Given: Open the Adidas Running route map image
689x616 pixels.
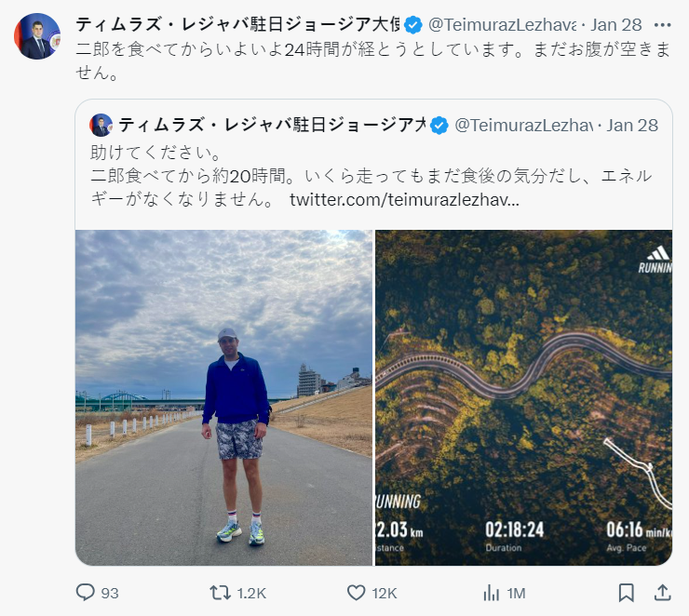Looking at the screenshot, I should coord(523,397).
